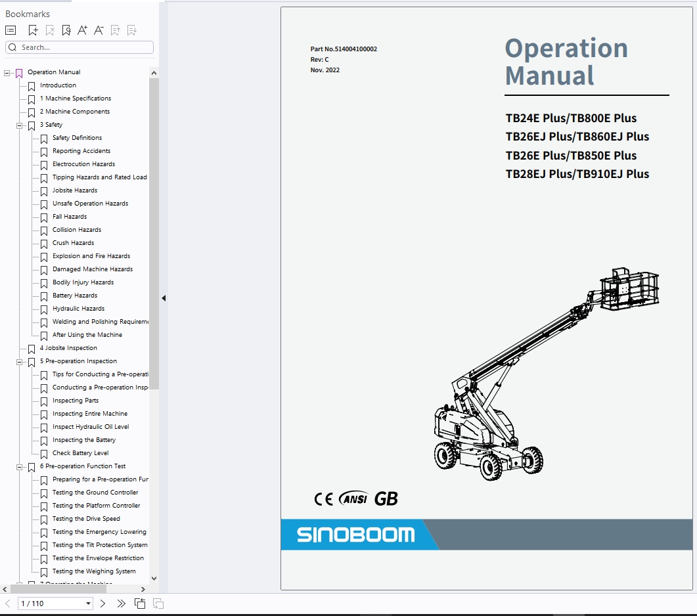The height and width of the screenshot is (616, 697).
Task: Open Testing the Platform Controller bookmark
Action: (x=96, y=506)
